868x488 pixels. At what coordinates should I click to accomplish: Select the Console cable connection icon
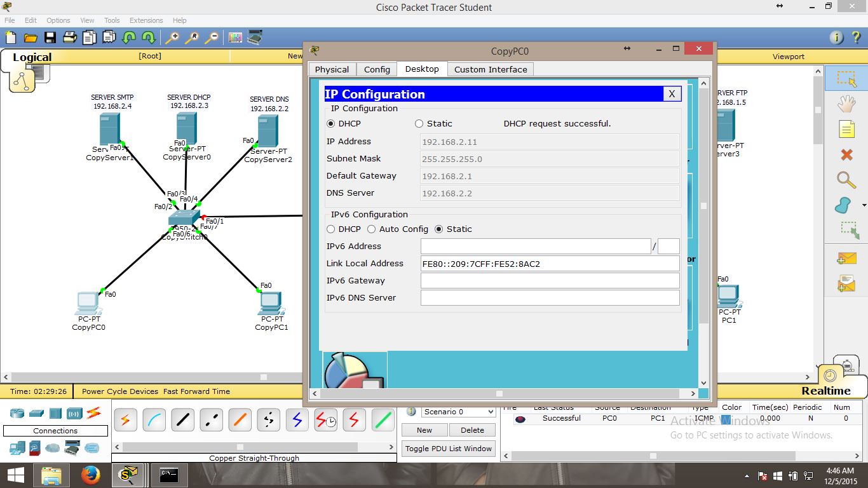154,420
